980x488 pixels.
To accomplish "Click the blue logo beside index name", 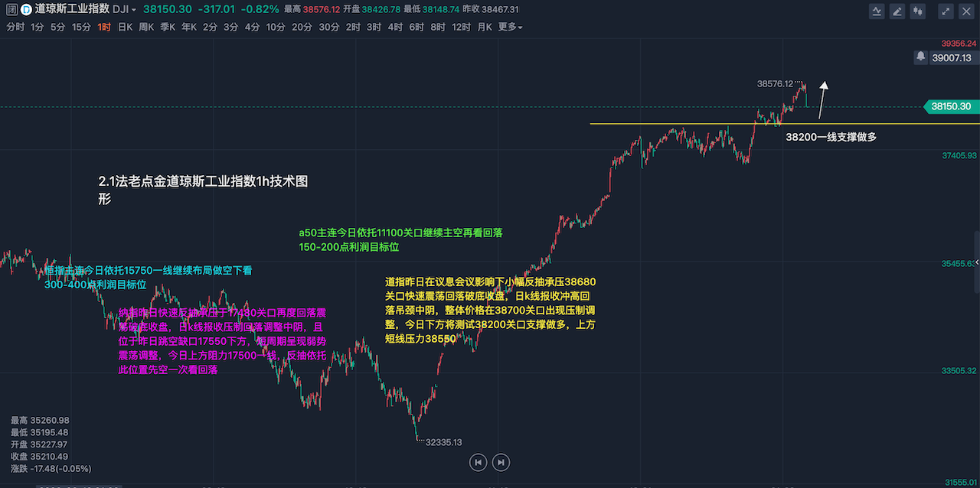I will coord(26,10).
